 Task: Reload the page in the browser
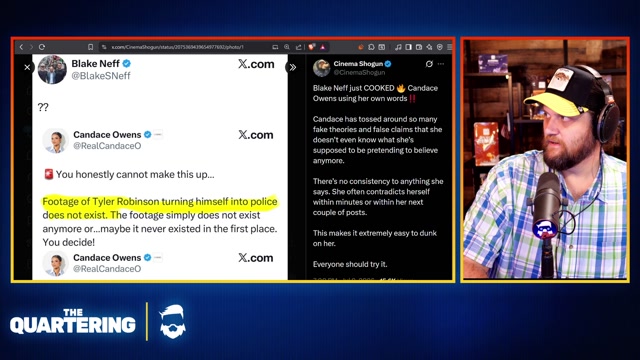click(42, 47)
